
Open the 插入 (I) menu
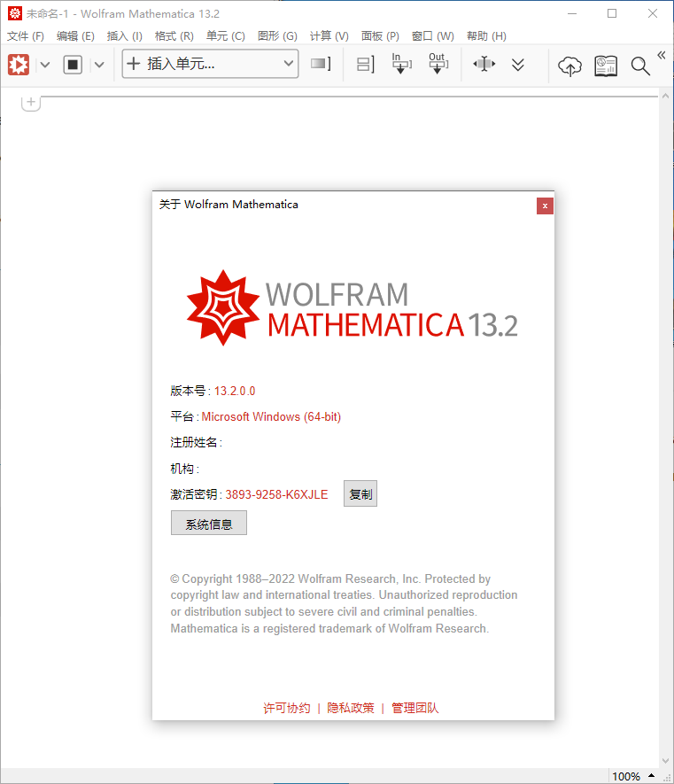[125, 36]
